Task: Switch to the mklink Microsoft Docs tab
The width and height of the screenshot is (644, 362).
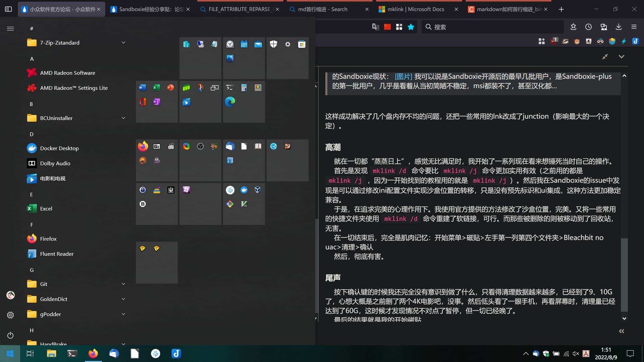Action: [x=416, y=9]
